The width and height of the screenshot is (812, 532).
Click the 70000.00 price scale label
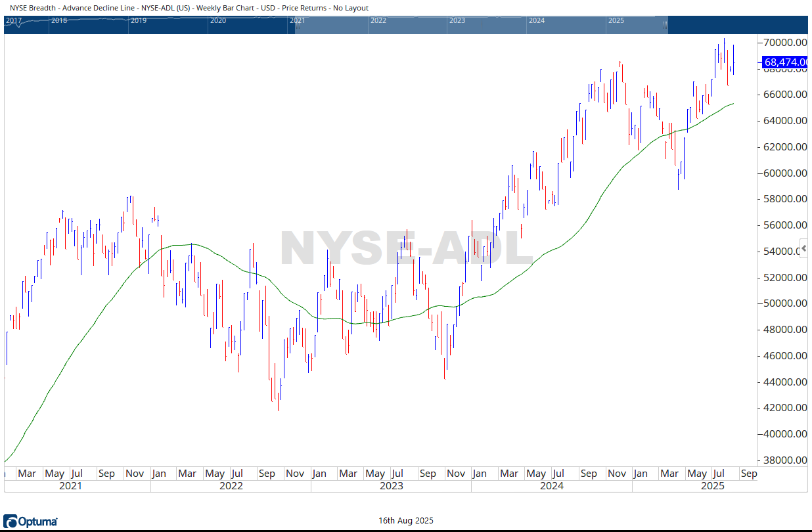(x=784, y=43)
